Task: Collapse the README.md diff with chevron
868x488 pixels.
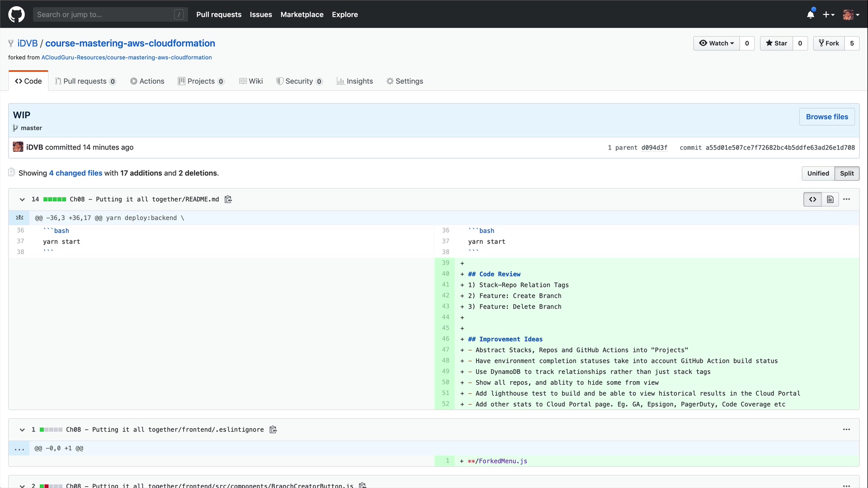Action: 22,199
